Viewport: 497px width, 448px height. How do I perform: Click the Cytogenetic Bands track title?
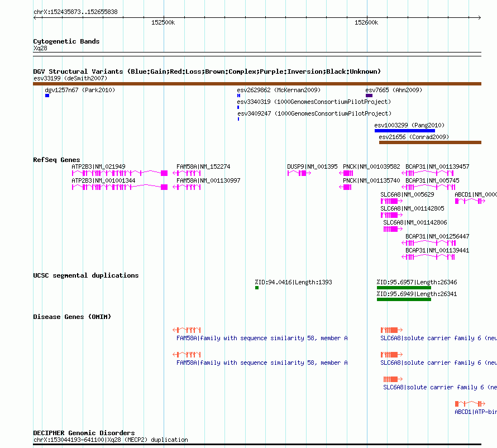pyautogui.click(x=66, y=41)
